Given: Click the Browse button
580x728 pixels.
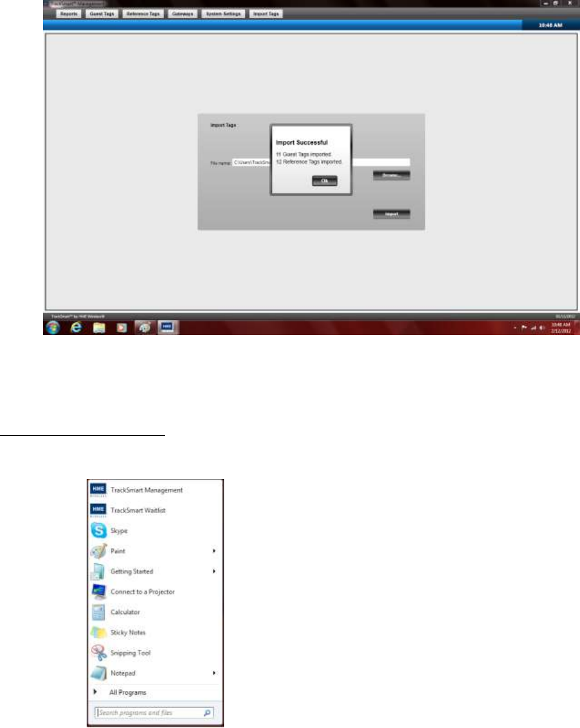Looking at the screenshot, I should click(392, 175).
